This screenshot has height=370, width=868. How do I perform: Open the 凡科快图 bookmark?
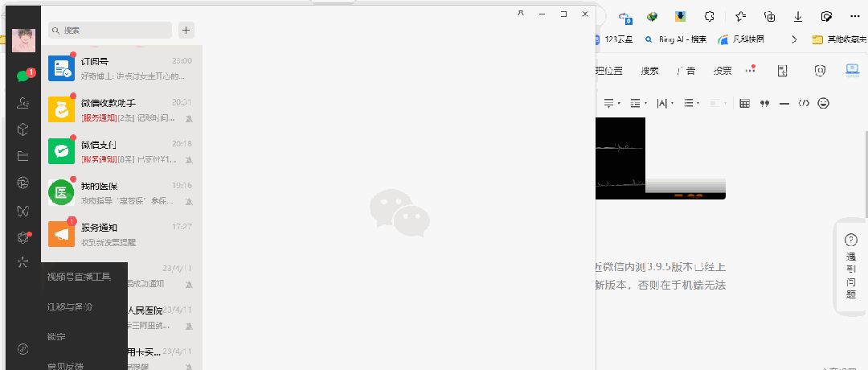pyautogui.click(x=741, y=39)
